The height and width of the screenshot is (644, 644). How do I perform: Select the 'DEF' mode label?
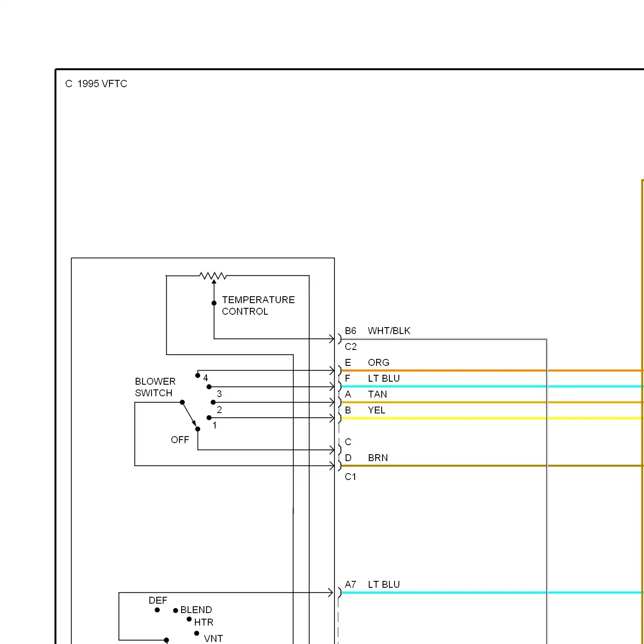tap(158, 600)
